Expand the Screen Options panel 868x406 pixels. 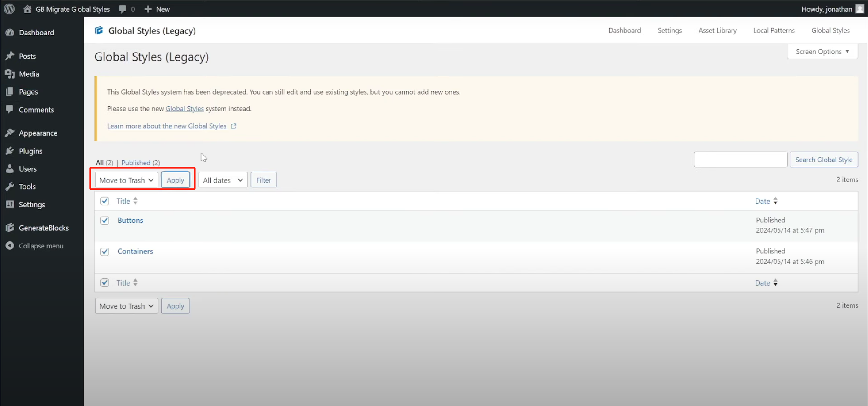pyautogui.click(x=822, y=52)
